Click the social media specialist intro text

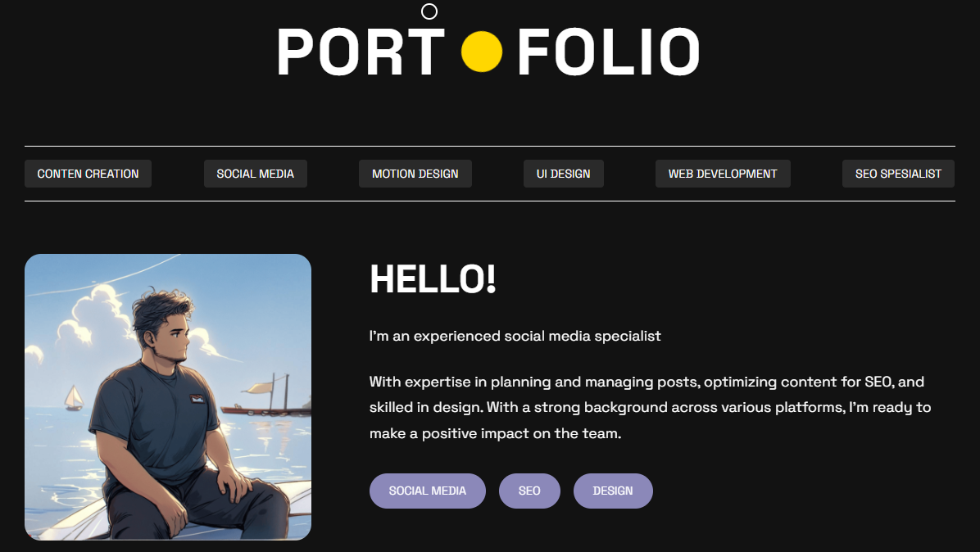point(515,335)
